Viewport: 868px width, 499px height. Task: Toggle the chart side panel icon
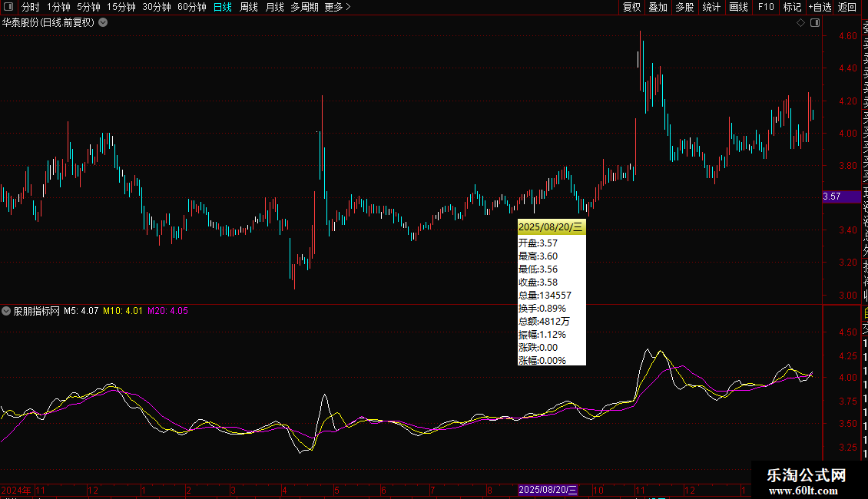(x=815, y=23)
